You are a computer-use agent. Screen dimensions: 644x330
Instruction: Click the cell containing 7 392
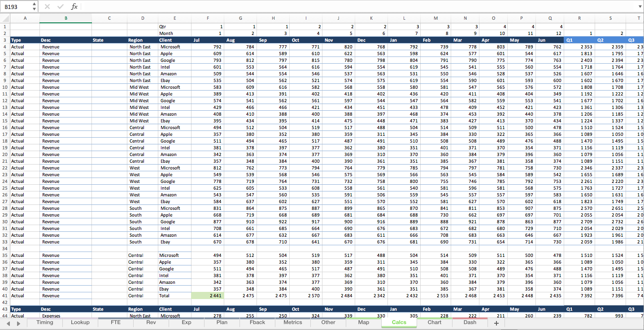579,295
